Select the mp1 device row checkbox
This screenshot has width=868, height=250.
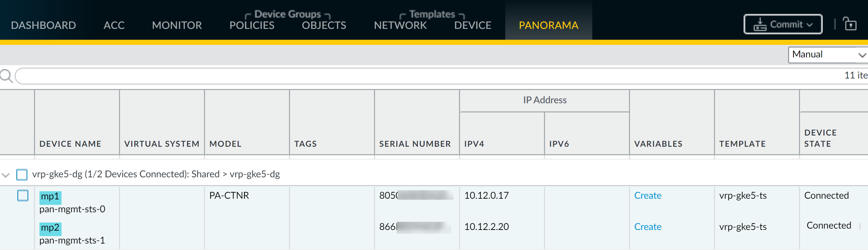23,196
